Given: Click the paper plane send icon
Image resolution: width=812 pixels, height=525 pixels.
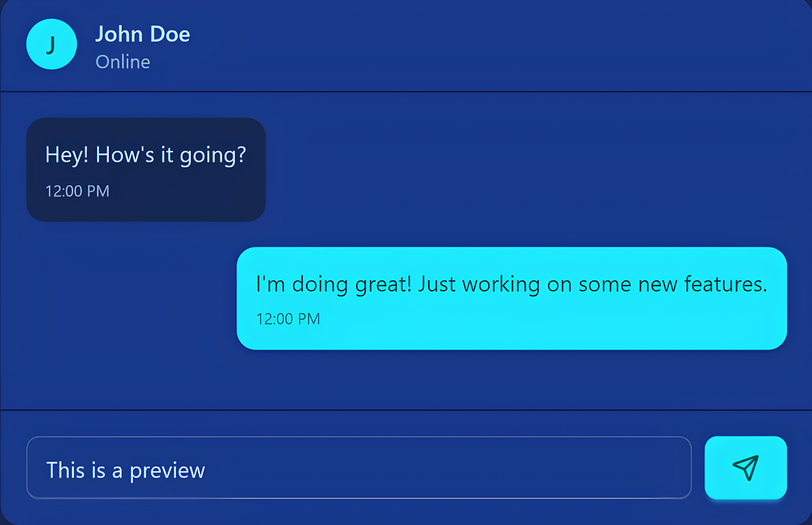Looking at the screenshot, I should pos(746,468).
